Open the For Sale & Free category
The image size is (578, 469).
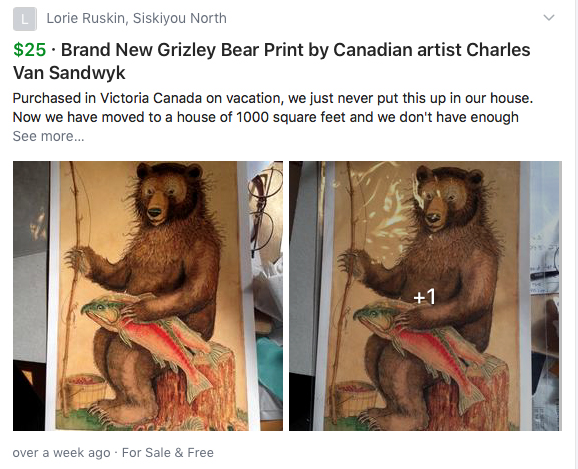tap(168, 452)
